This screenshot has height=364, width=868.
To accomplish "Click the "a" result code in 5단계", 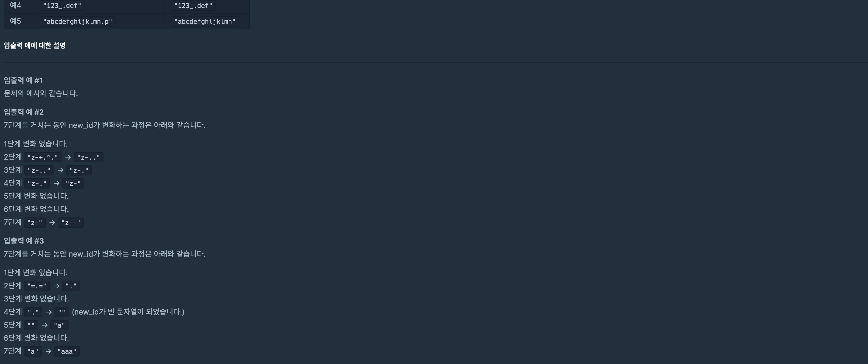I will coord(59,325).
